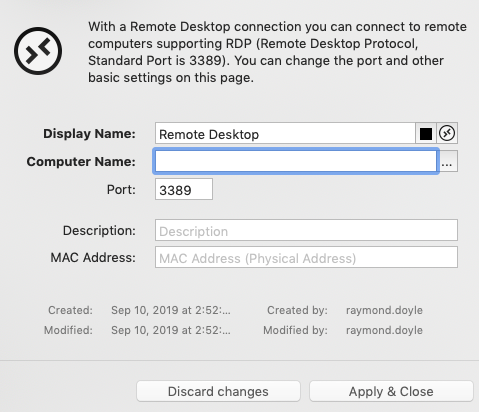Open the black color swatch picker

[x=426, y=133]
